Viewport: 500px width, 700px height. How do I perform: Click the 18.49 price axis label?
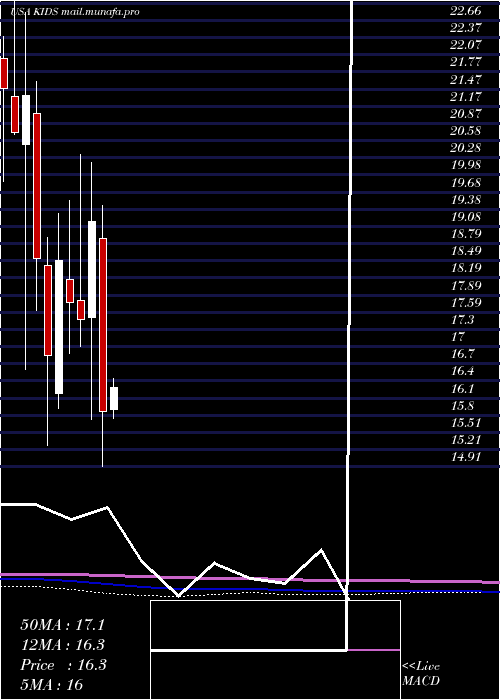pyautogui.click(x=465, y=251)
